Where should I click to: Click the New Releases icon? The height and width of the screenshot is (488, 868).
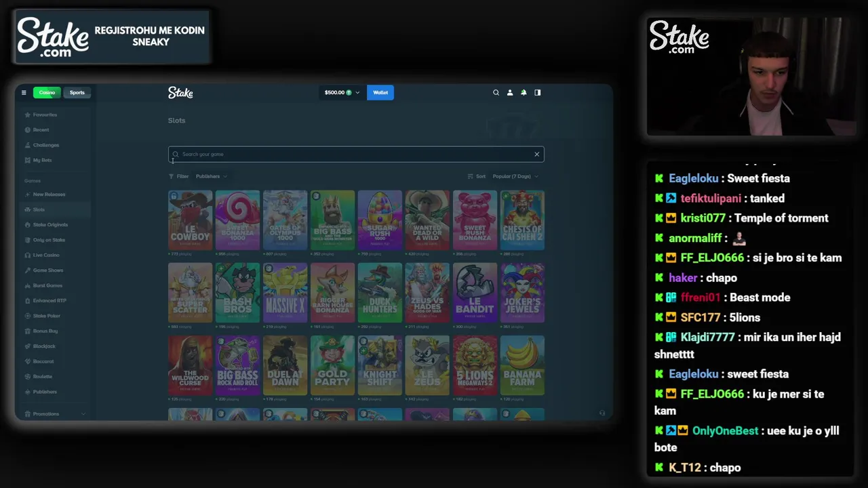pos(28,195)
